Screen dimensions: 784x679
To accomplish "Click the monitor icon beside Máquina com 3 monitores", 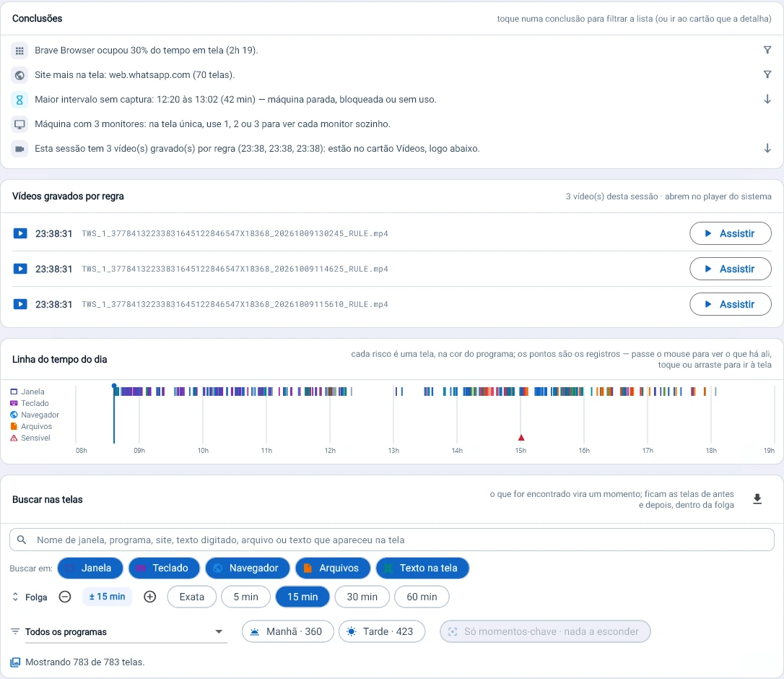I will (x=19, y=124).
